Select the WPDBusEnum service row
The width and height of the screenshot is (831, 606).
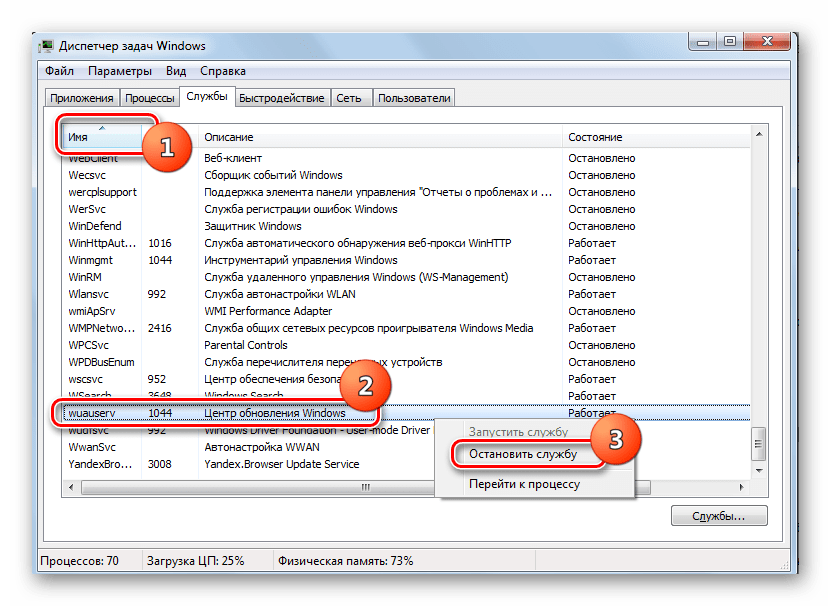tap(406, 362)
